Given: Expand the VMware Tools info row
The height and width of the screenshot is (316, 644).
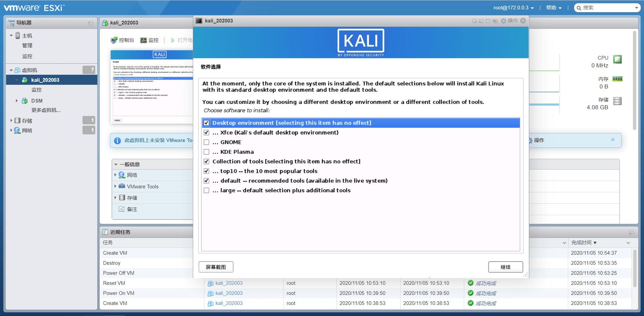Looking at the screenshot, I should click(115, 186).
